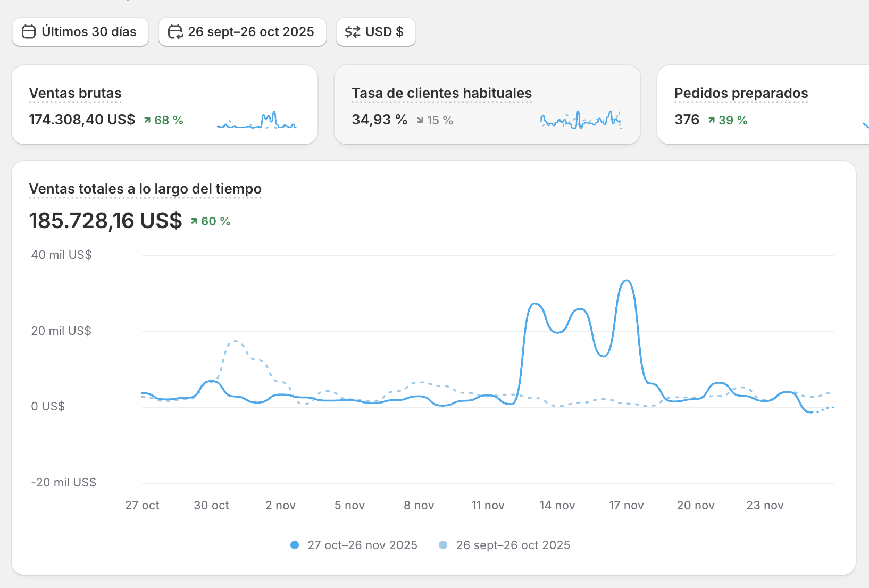
Task: Click the 60 % increase indicator
Action: coord(211,221)
